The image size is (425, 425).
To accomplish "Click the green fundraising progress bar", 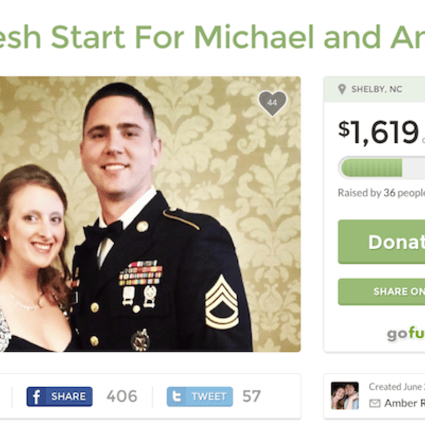I will pos(381,167).
